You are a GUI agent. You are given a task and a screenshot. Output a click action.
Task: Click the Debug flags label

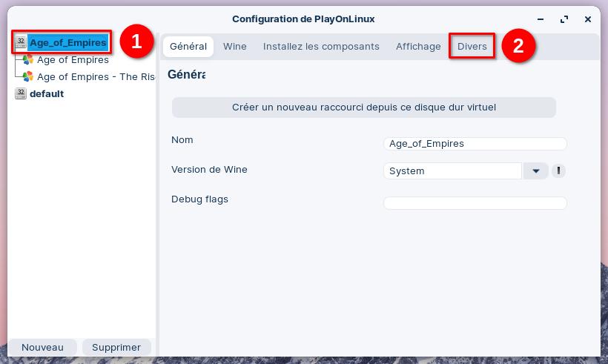tap(199, 199)
